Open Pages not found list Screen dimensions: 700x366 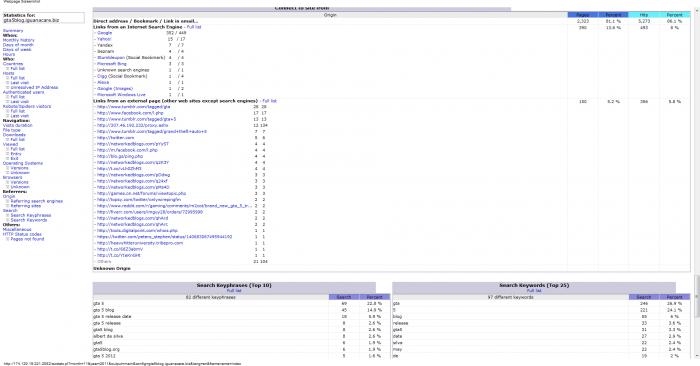pos(27,239)
